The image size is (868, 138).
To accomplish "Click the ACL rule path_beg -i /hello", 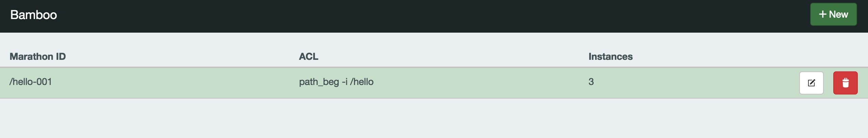I will (336, 82).
